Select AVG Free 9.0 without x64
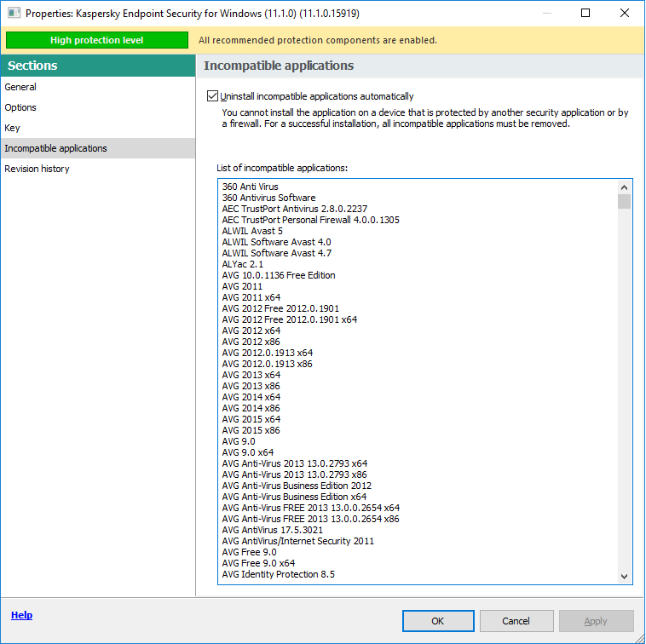The image size is (646, 644). click(249, 553)
